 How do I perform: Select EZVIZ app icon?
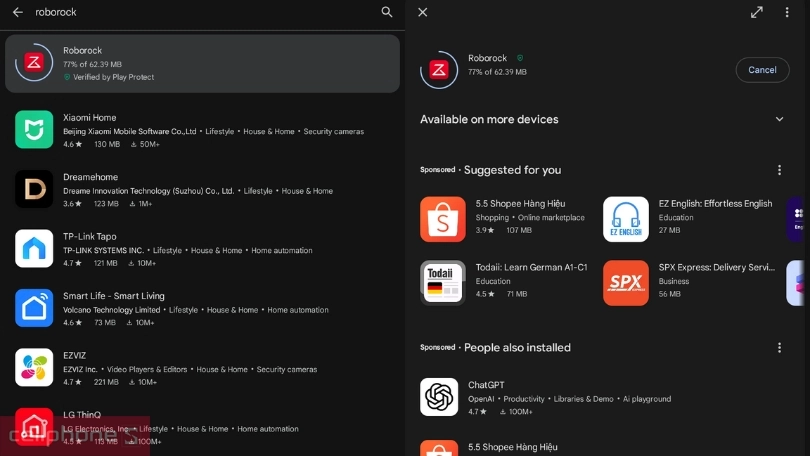pyautogui.click(x=34, y=367)
